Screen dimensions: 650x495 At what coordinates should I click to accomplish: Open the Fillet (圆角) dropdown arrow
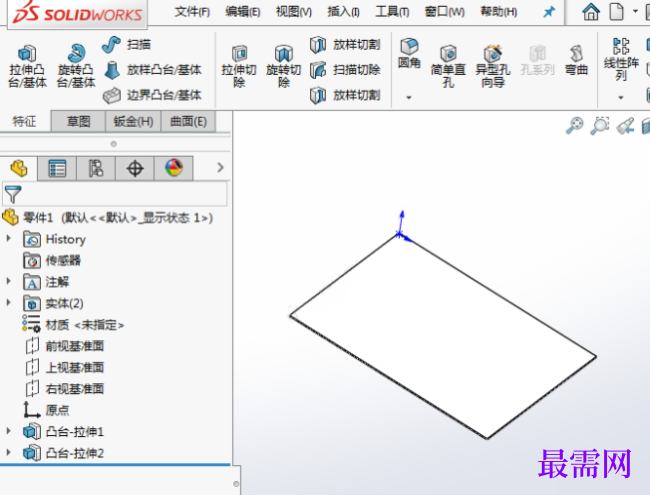409,98
